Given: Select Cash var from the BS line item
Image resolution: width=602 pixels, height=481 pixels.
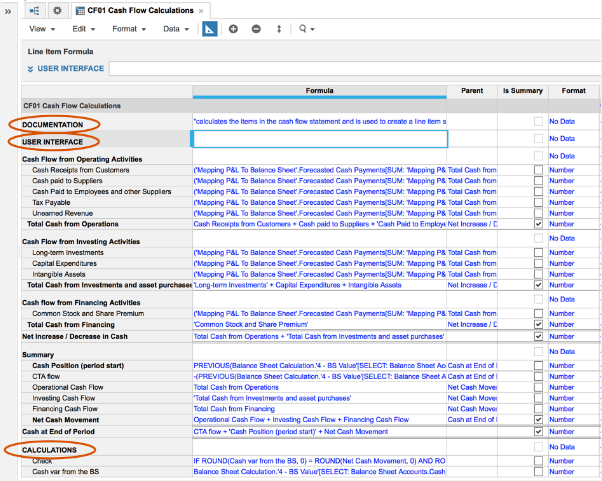Looking at the screenshot, I should click(x=107, y=471).
